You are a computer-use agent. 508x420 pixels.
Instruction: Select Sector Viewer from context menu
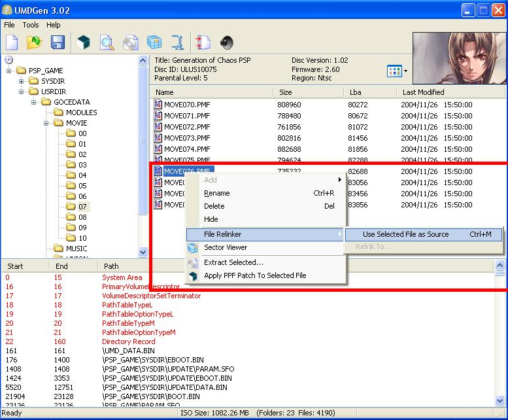[x=226, y=247]
